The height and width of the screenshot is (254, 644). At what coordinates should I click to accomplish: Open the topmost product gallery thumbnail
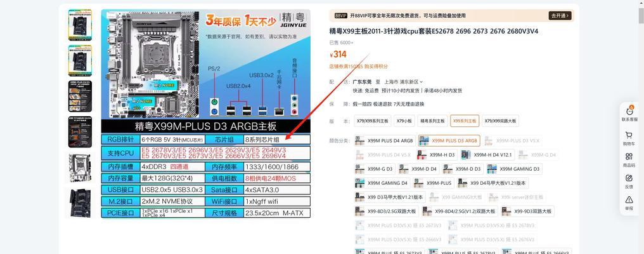click(x=80, y=25)
